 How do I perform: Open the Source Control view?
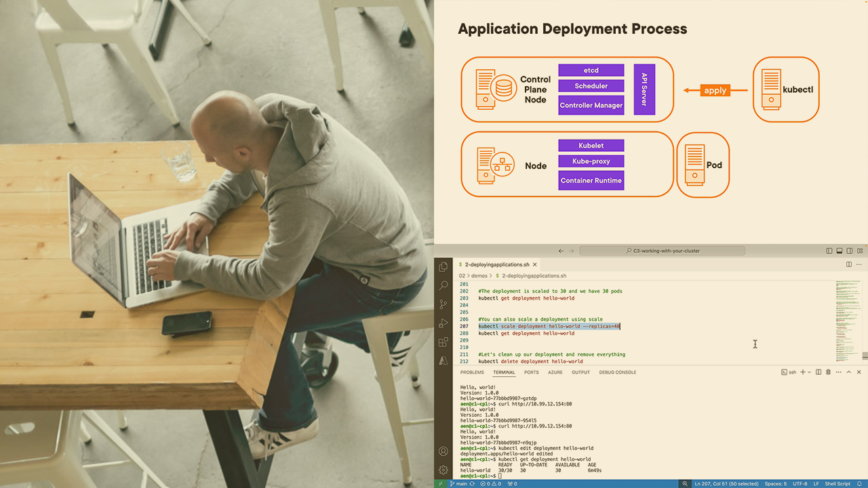443,304
